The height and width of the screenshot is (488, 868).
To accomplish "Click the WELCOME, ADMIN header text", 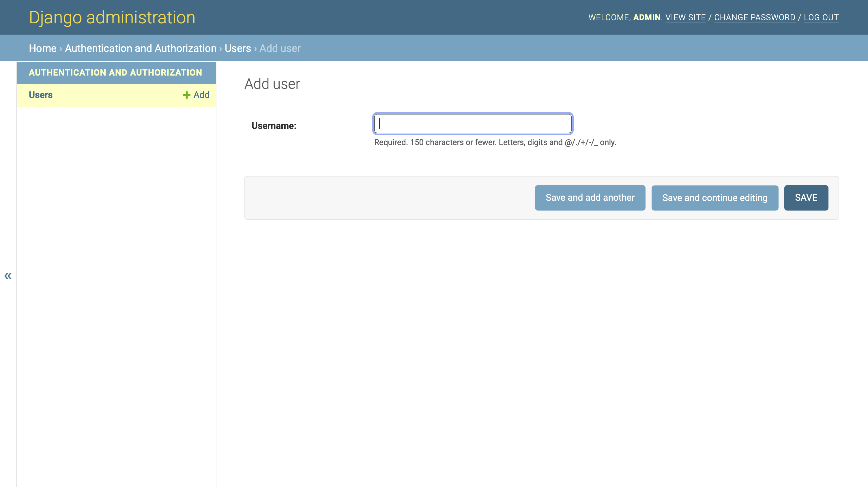I will [x=625, y=17].
